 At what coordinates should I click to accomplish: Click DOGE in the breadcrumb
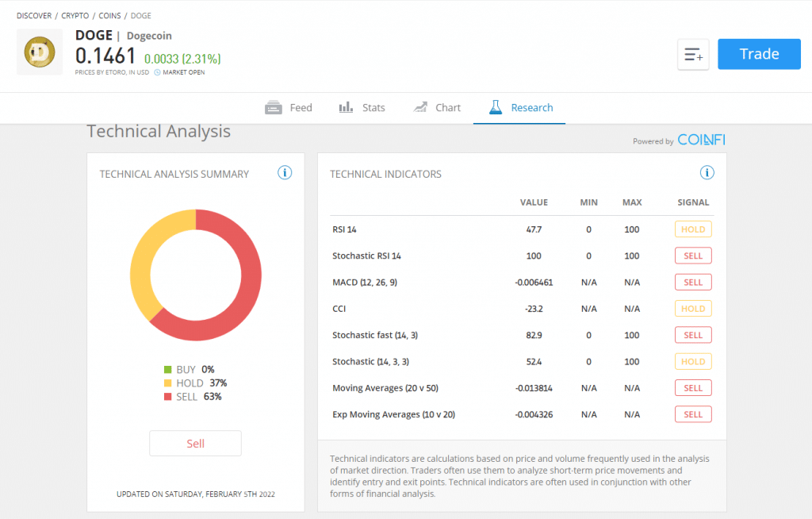click(x=141, y=16)
